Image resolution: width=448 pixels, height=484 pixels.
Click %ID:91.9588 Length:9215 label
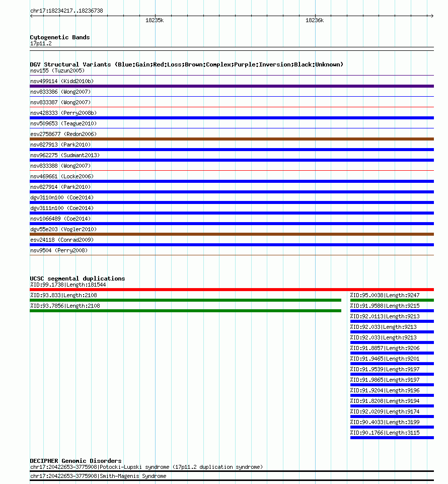385,306
